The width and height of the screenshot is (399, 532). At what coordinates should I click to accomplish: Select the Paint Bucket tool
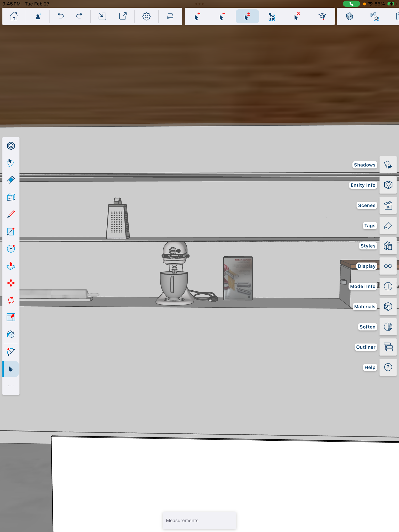pos(11,334)
